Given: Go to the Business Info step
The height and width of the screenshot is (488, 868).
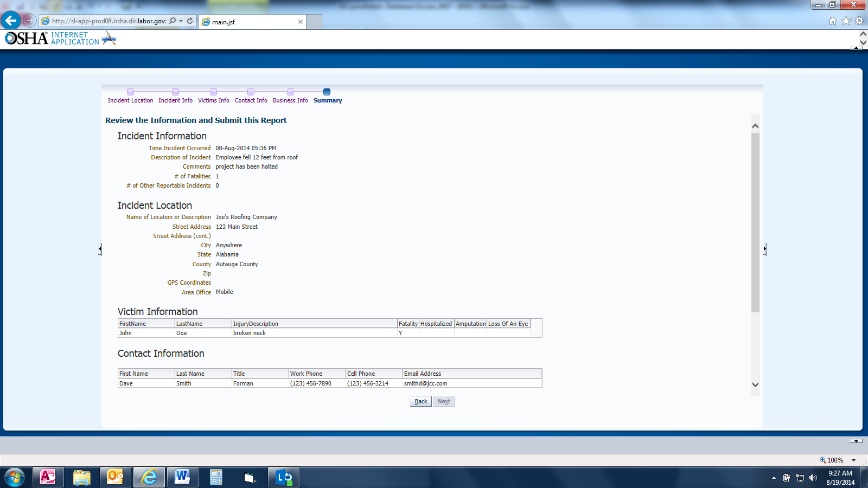Looking at the screenshot, I should [x=290, y=100].
